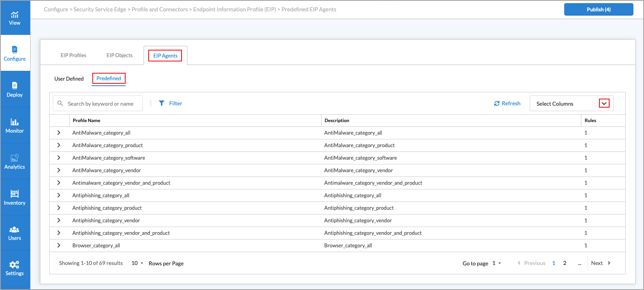Open the Settings section in sidebar
This screenshot has width=644, height=290.
[x=15, y=268]
